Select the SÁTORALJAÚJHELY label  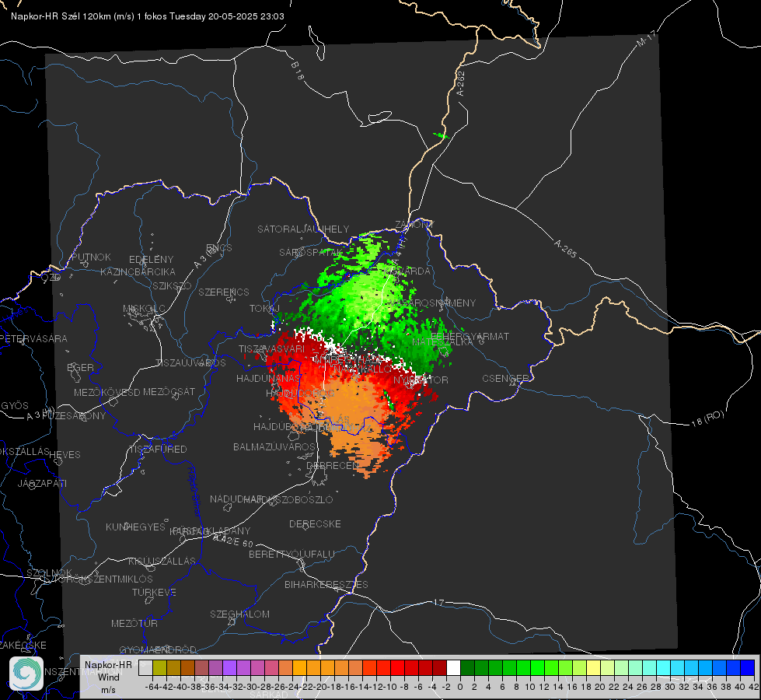coord(303,229)
